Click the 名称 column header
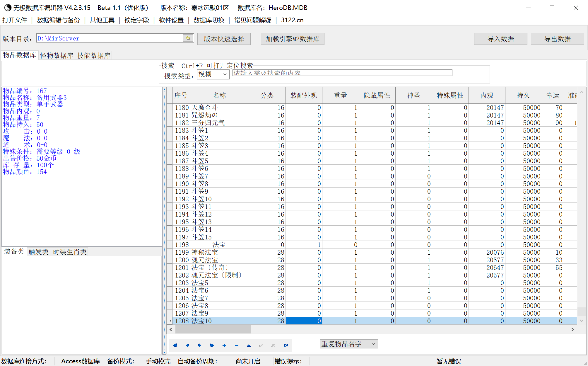This screenshot has height=366, width=588. pyautogui.click(x=220, y=96)
